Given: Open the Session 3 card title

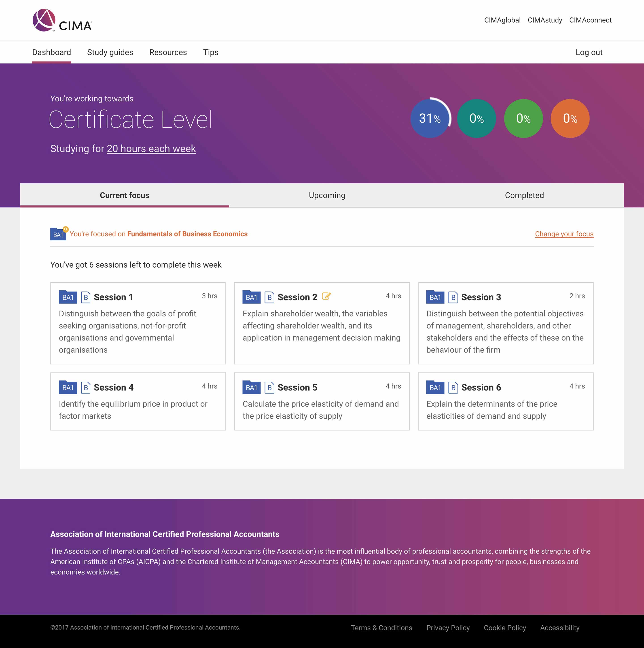Looking at the screenshot, I should pos(481,297).
